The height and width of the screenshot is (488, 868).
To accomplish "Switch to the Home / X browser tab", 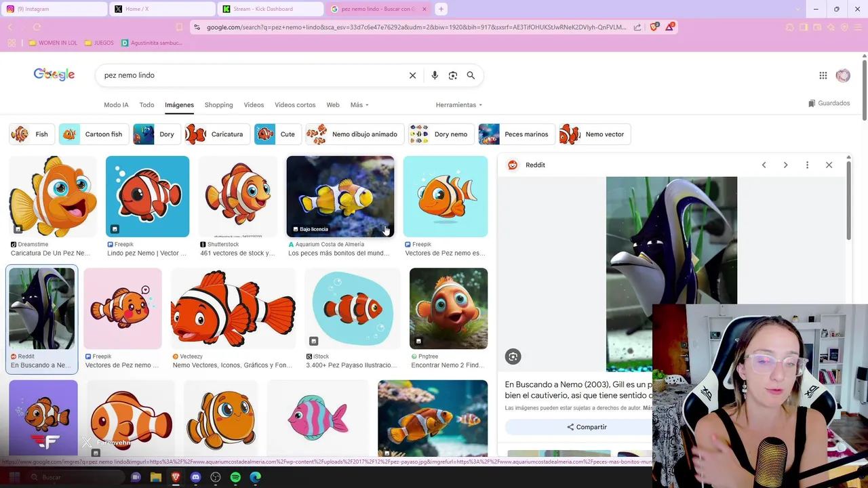I will [x=163, y=9].
